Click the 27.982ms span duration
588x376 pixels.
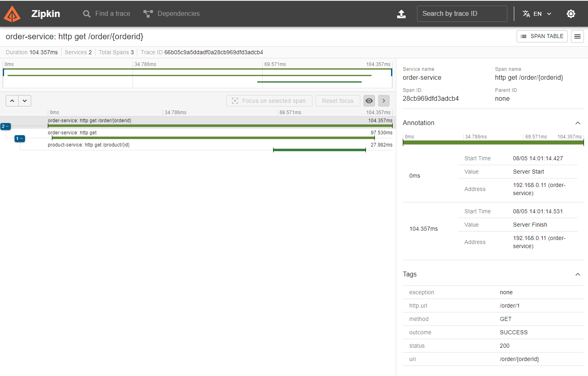click(x=381, y=145)
